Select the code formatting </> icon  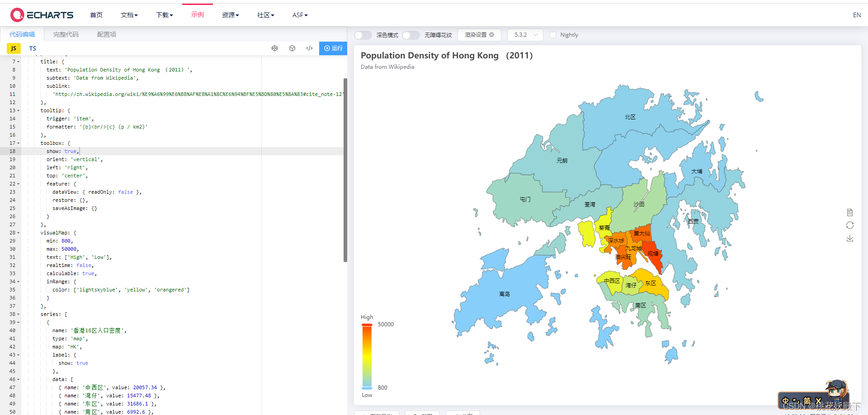309,48
